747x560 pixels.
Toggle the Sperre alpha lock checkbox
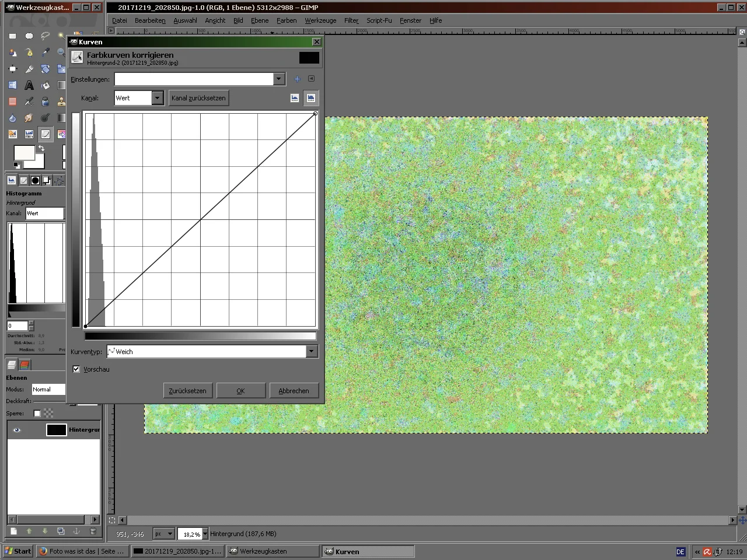tap(37, 414)
